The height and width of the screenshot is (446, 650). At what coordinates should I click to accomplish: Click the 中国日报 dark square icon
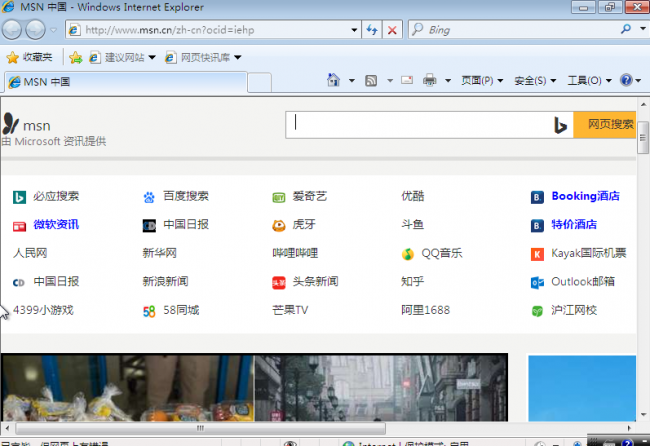pyautogui.click(x=149, y=225)
